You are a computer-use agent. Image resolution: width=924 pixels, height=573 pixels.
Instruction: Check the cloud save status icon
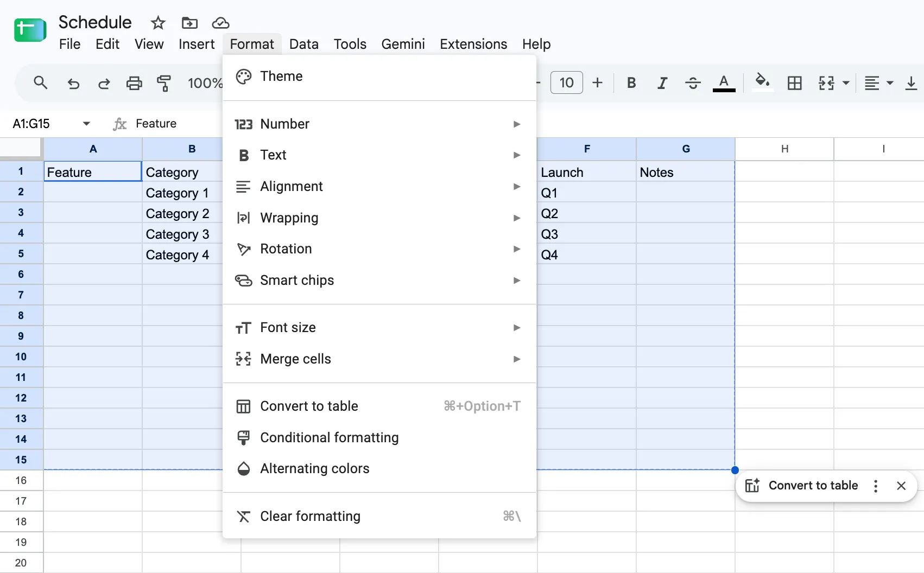click(220, 23)
